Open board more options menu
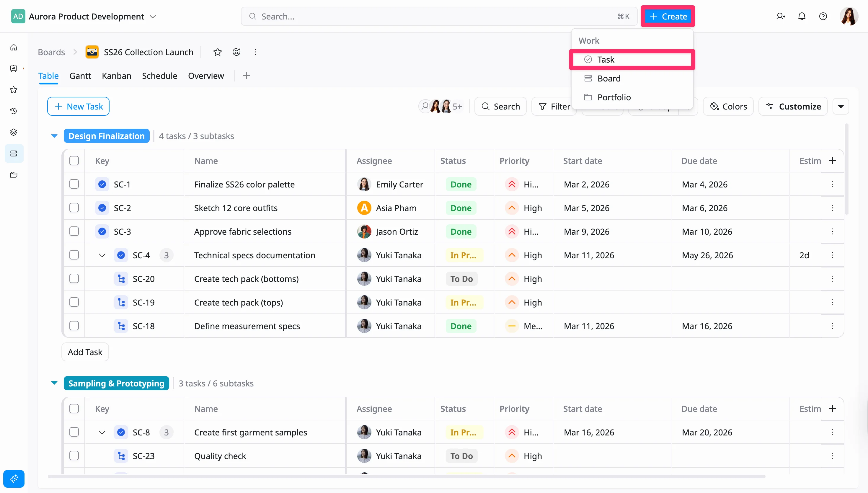This screenshot has height=493, width=868. click(255, 52)
